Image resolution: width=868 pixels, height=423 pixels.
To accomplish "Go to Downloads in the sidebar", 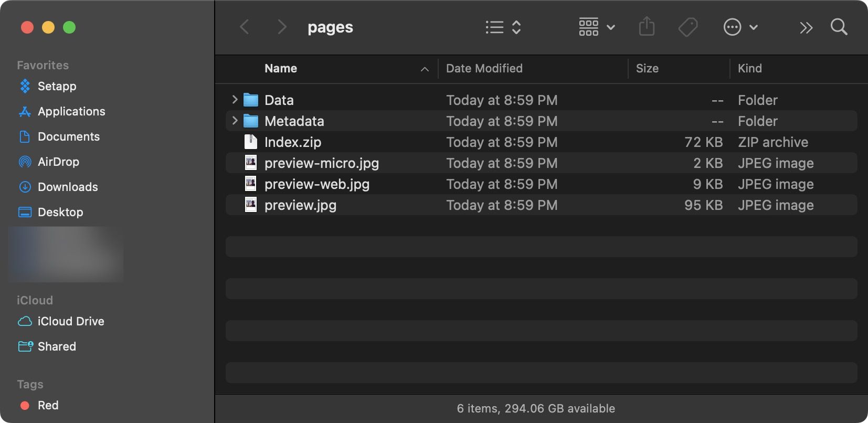I will tap(68, 187).
